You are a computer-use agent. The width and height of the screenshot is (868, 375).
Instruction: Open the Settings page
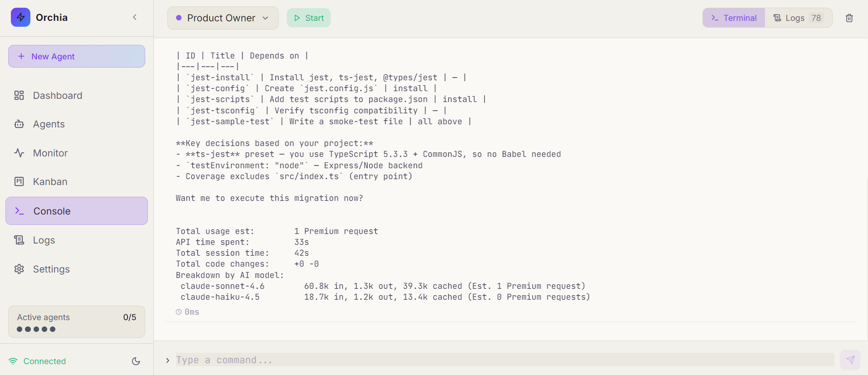(77, 269)
